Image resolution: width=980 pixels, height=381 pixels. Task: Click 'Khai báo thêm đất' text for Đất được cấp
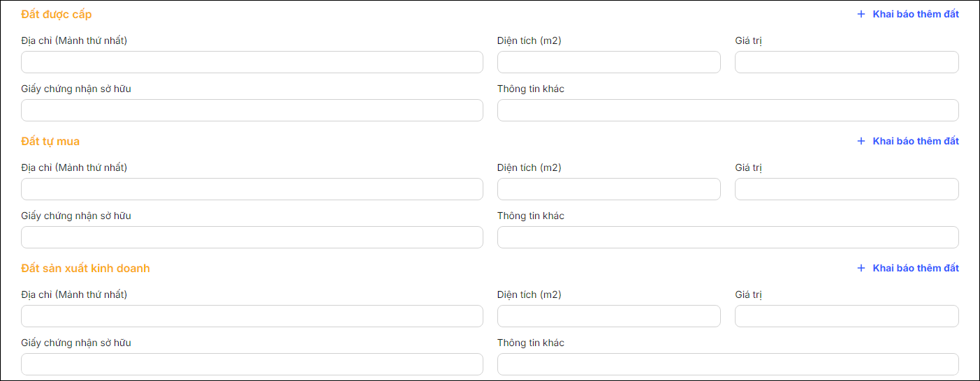[x=916, y=14]
